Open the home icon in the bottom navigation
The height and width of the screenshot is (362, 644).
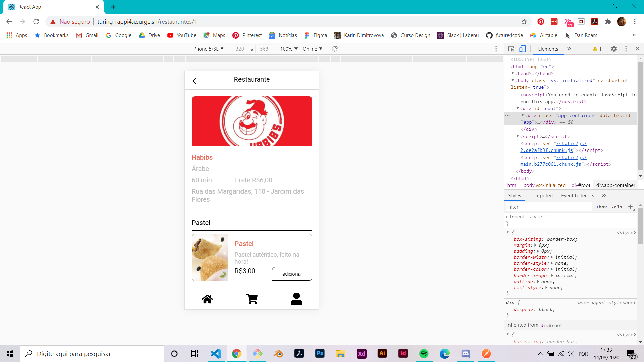click(207, 299)
